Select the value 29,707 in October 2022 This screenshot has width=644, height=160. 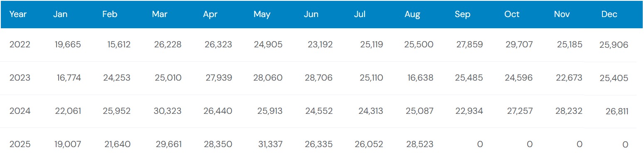point(519,44)
